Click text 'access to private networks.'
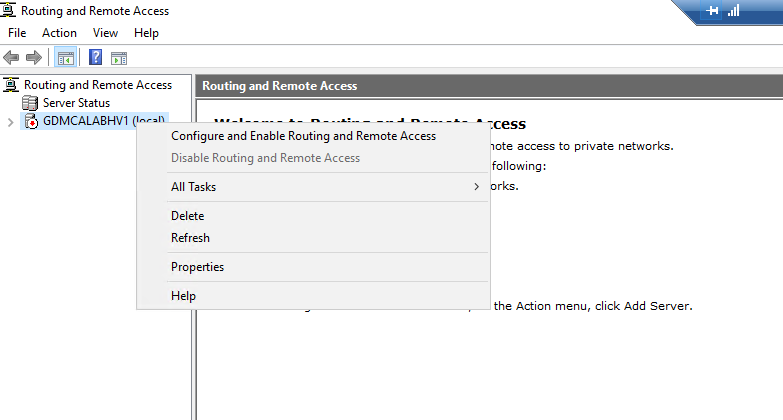Viewport: 783px width, 420px height. pyautogui.click(x=595, y=146)
